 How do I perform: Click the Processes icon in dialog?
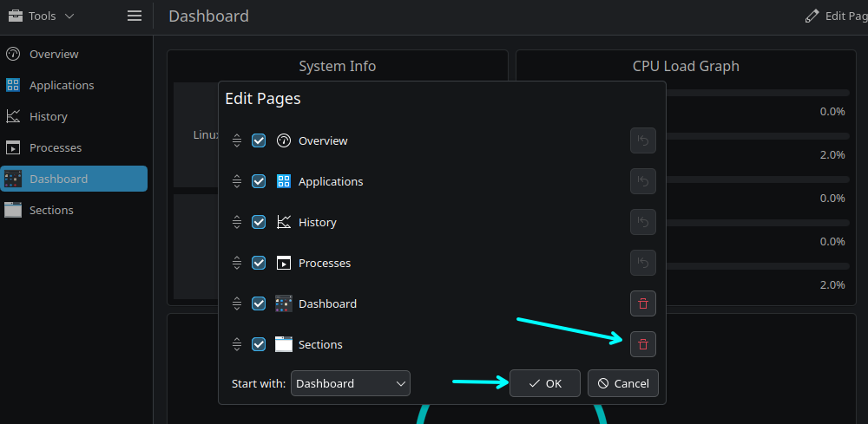(284, 263)
